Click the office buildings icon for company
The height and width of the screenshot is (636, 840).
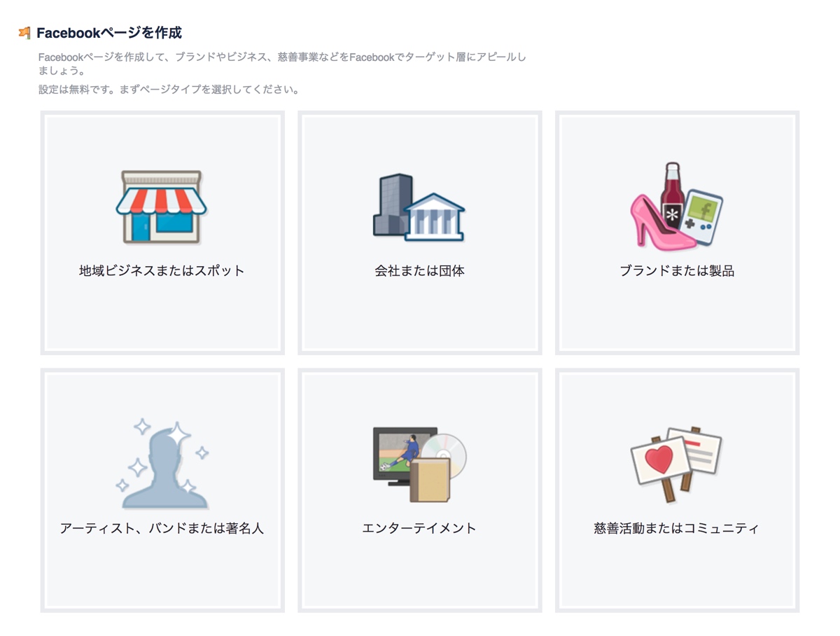coord(419,208)
